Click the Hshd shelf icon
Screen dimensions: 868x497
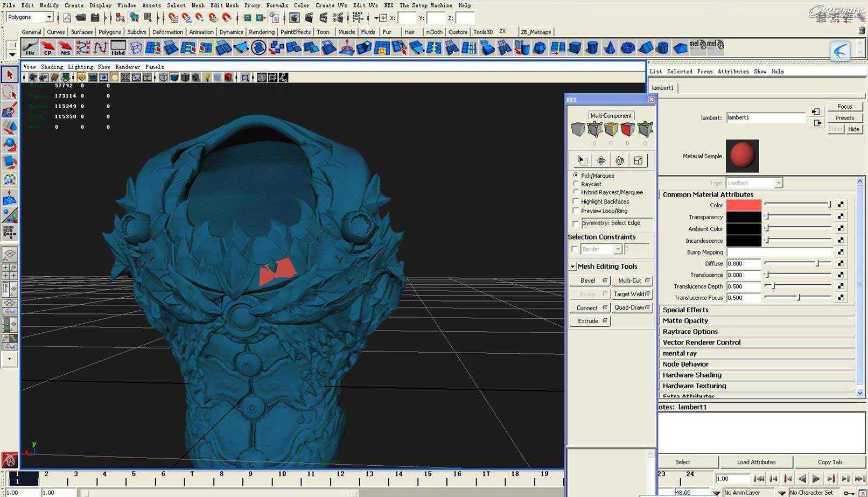click(118, 47)
